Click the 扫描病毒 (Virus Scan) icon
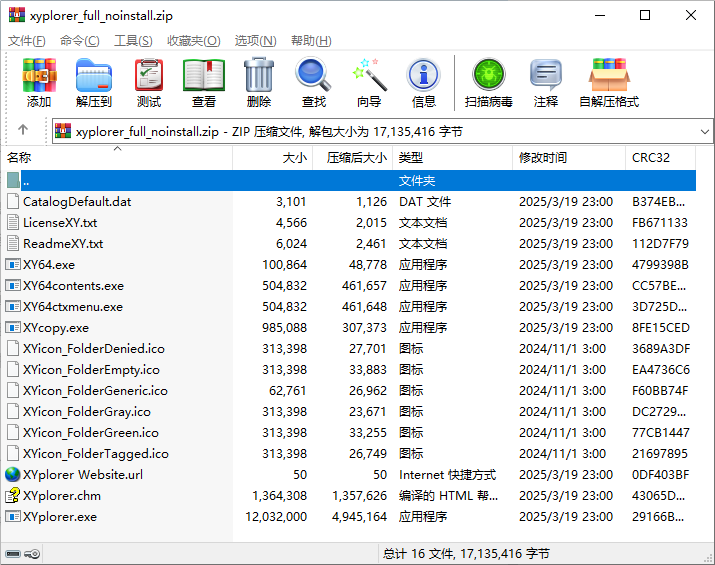This screenshot has width=715, height=565. click(x=488, y=75)
